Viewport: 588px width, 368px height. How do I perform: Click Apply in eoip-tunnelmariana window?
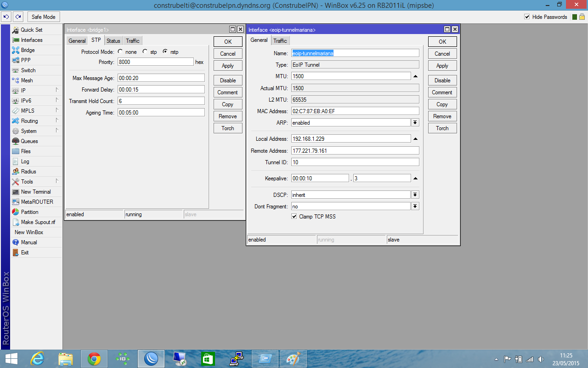click(442, 66)
